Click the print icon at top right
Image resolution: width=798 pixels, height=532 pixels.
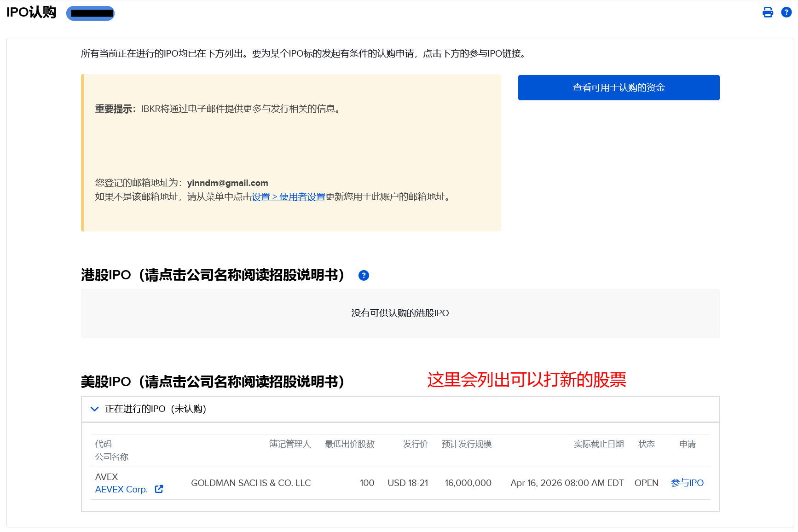coord(768,12)
